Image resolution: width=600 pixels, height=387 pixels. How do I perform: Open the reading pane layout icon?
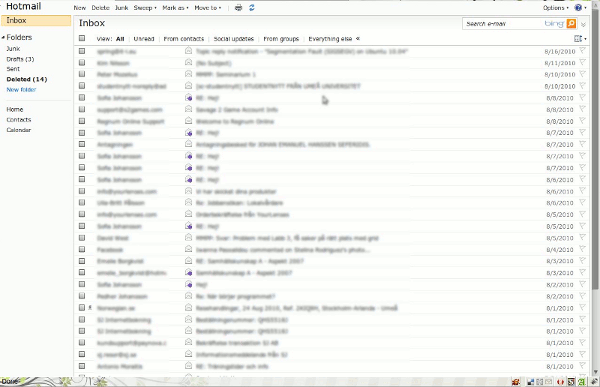(x=578, y=38)
